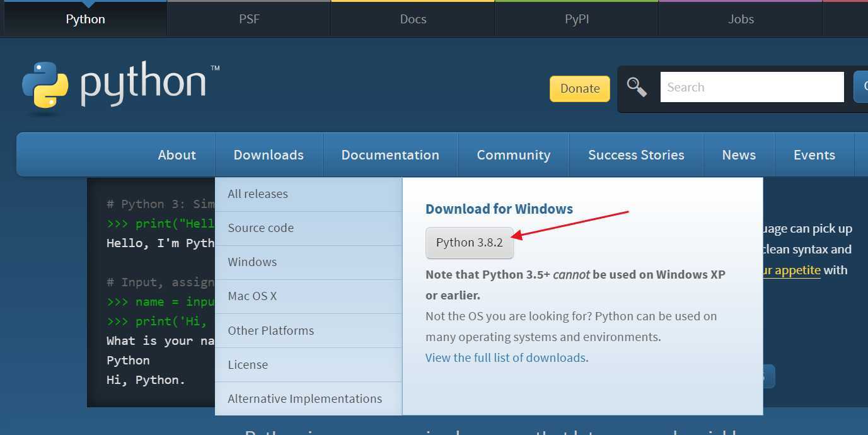
Task: Click the 'Note that Python 3.5+' warning text
Action: tap(576, 284)
